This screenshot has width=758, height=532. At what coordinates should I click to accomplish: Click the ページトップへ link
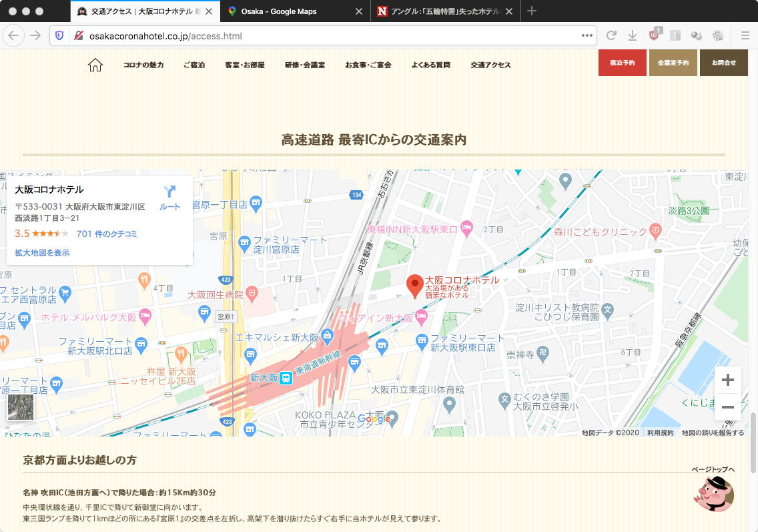[713, 469]
